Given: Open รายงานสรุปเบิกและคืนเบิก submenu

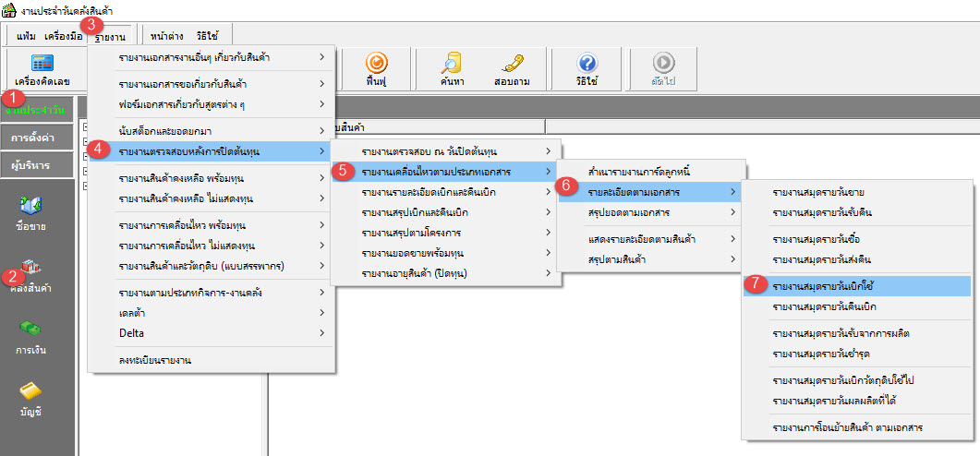Looking at the screenshot, I should (446, 212).
